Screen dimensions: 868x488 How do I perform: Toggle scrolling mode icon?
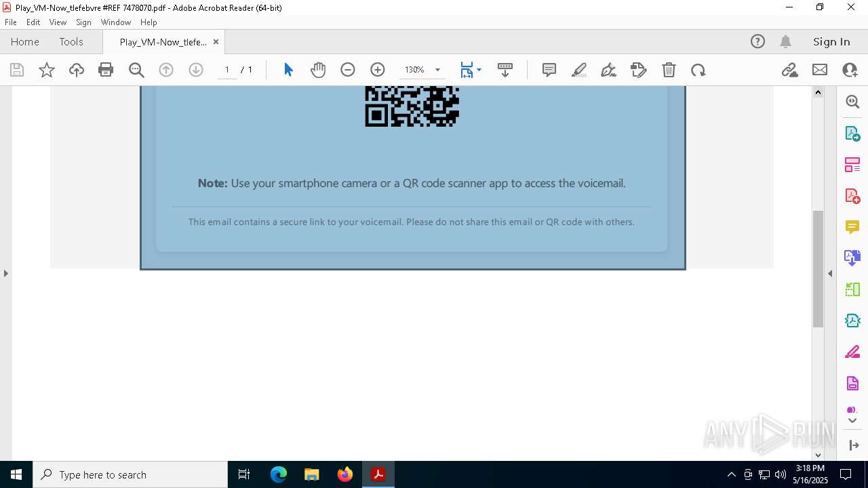505,70
